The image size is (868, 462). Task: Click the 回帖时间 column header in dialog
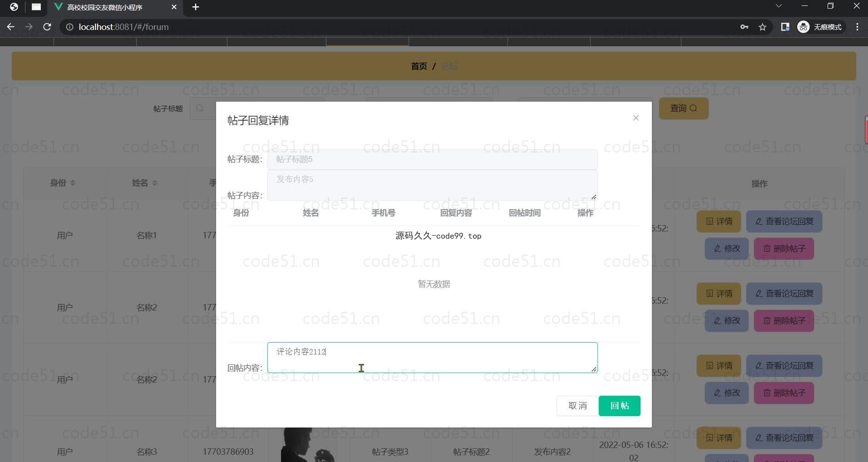[x=524, y=213]
